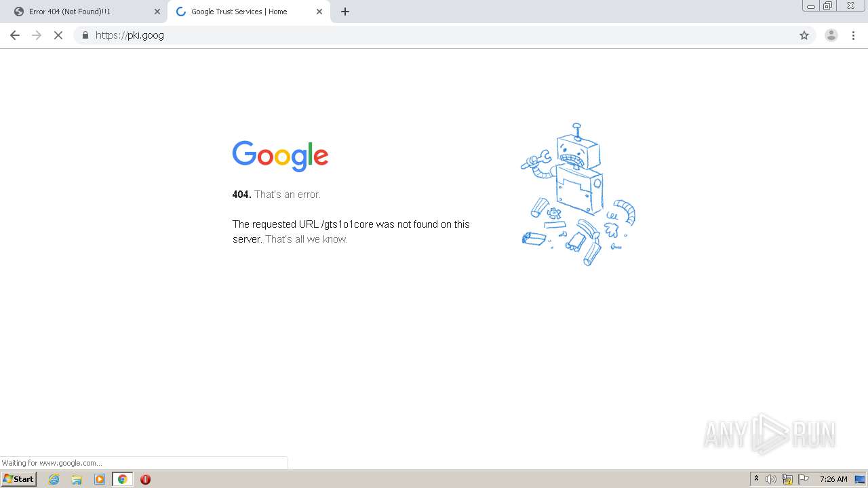Viewport: 868px width, 488px height.
Task: Go back to the previous page
Action: tap(15, 35)
